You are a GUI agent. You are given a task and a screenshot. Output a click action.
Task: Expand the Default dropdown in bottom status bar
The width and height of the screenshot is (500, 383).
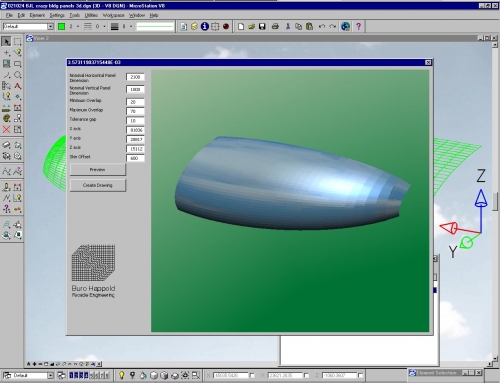[x=50, y=376]
